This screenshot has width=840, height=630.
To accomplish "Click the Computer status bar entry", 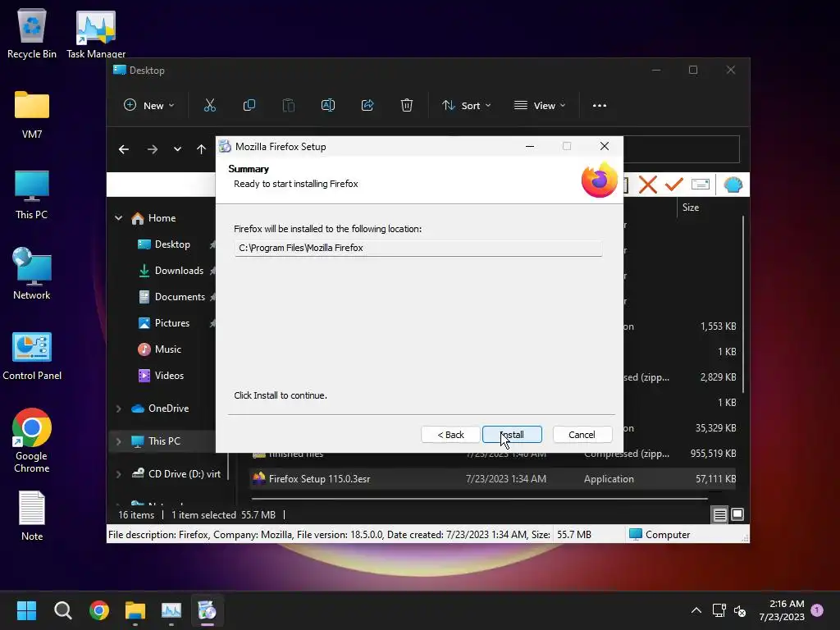I will [660, 535].
